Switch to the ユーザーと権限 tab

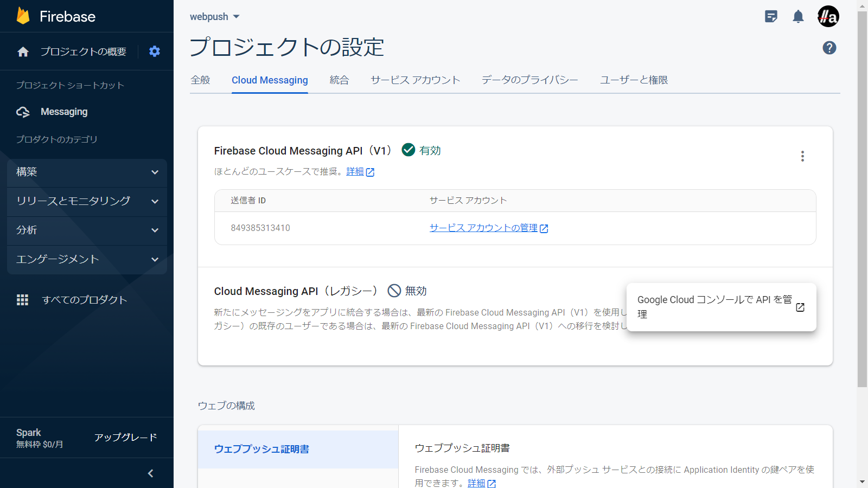pyautogui.click(x=634, y=80)
